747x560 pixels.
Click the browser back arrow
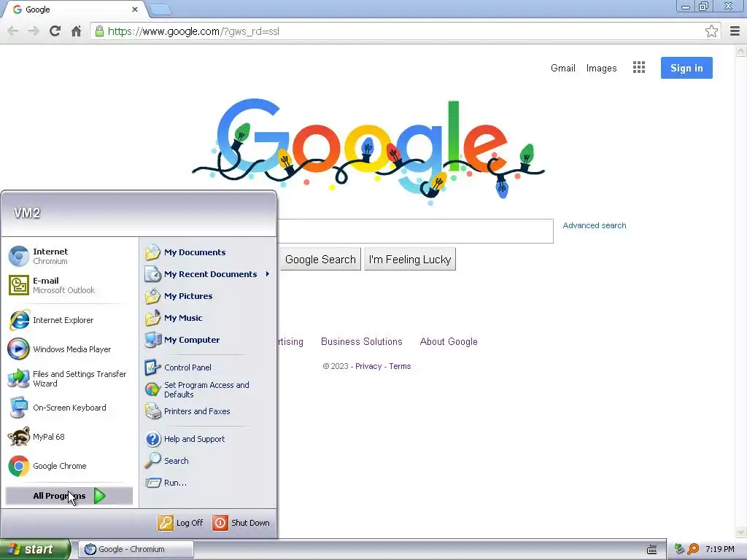pos(13,31)
